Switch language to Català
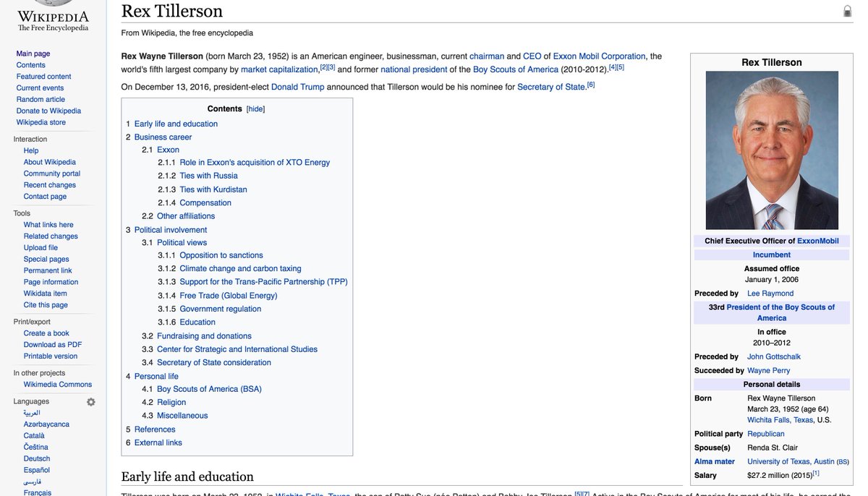868x496 pixels. pos(34,436)
